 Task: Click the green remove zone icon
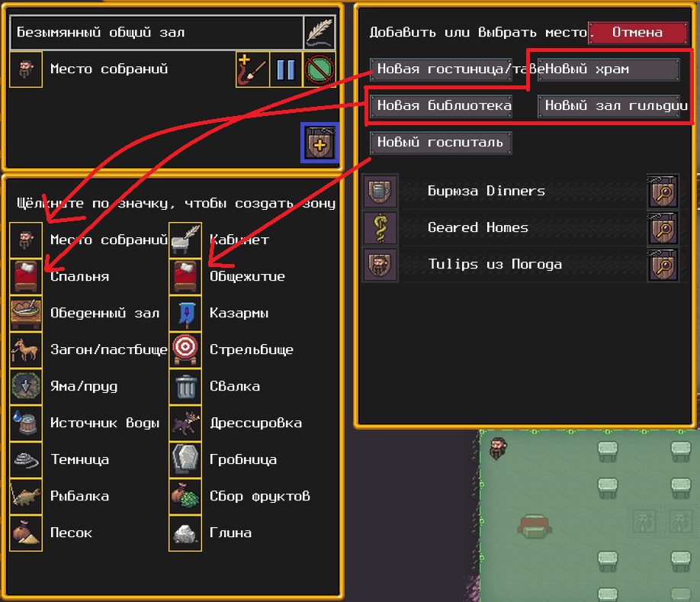click(319, 69)
